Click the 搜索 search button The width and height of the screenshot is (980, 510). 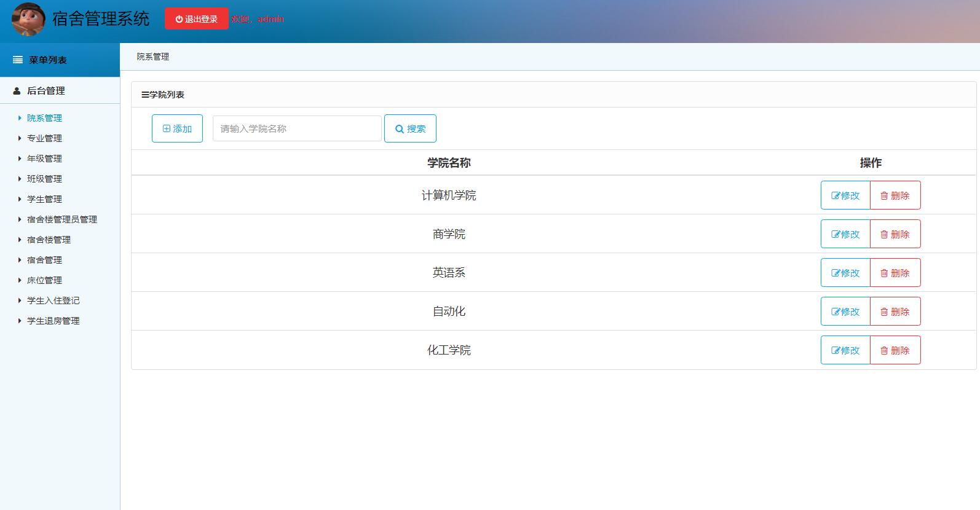[x=410, y=129]
